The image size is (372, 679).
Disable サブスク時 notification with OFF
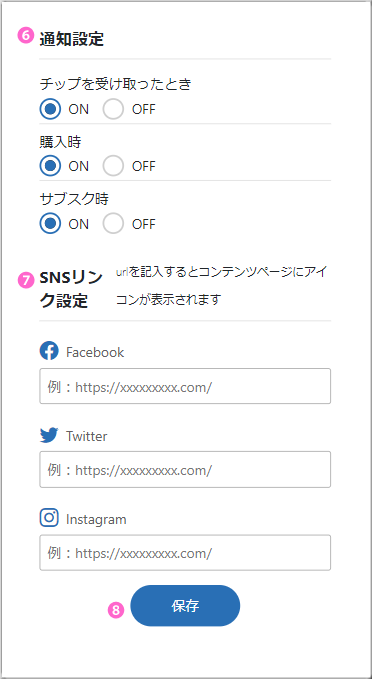pos(113,224)
